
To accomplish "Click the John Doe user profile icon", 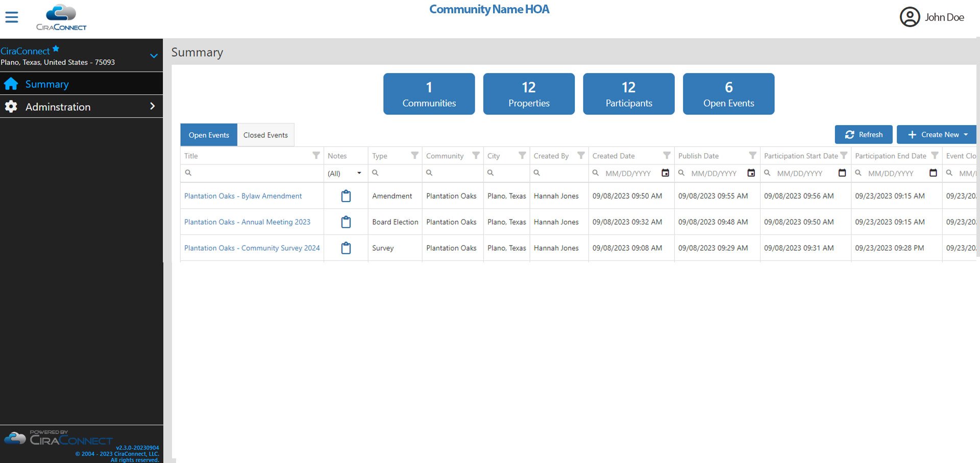I will tap(909, 17).
